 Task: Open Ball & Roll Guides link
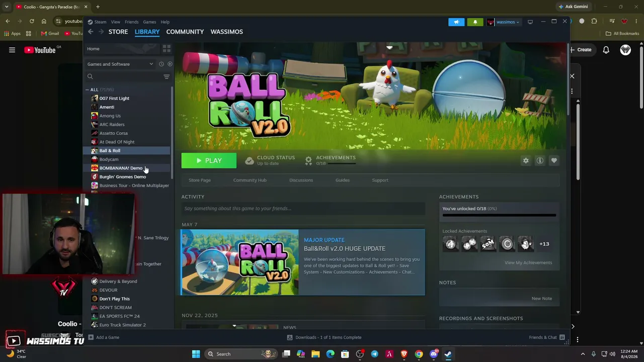[x=342, y=180]
